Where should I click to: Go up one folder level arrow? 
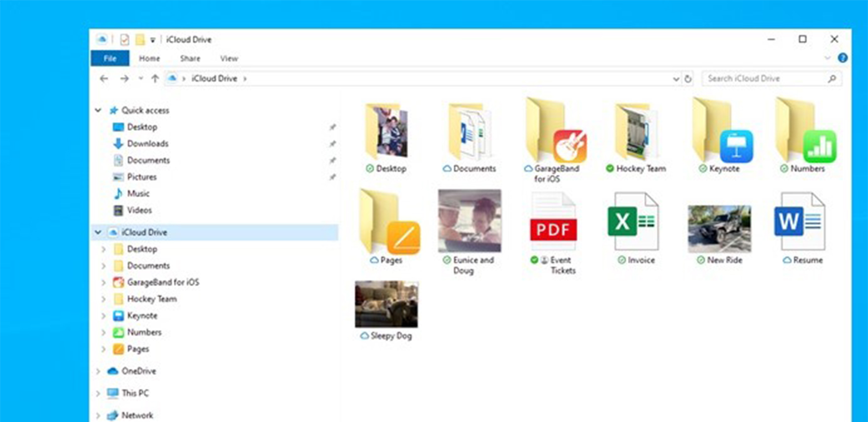pyautogui.click(x=155, y=79)
